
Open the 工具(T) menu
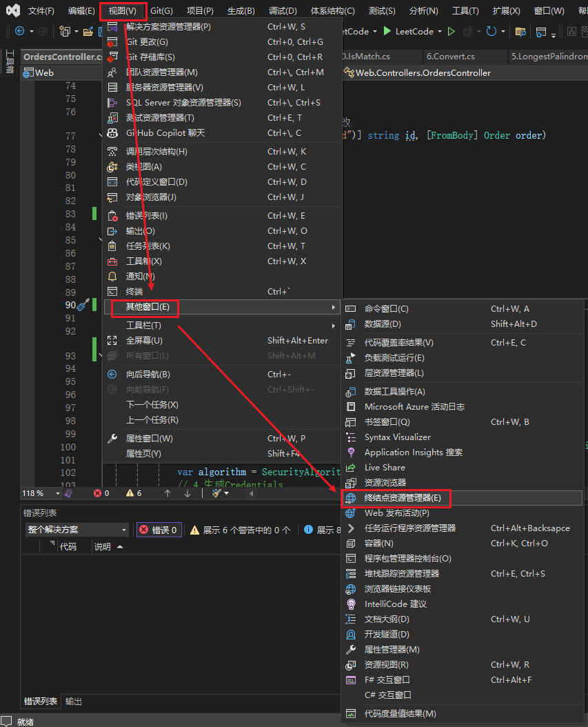tap(465, 10)
